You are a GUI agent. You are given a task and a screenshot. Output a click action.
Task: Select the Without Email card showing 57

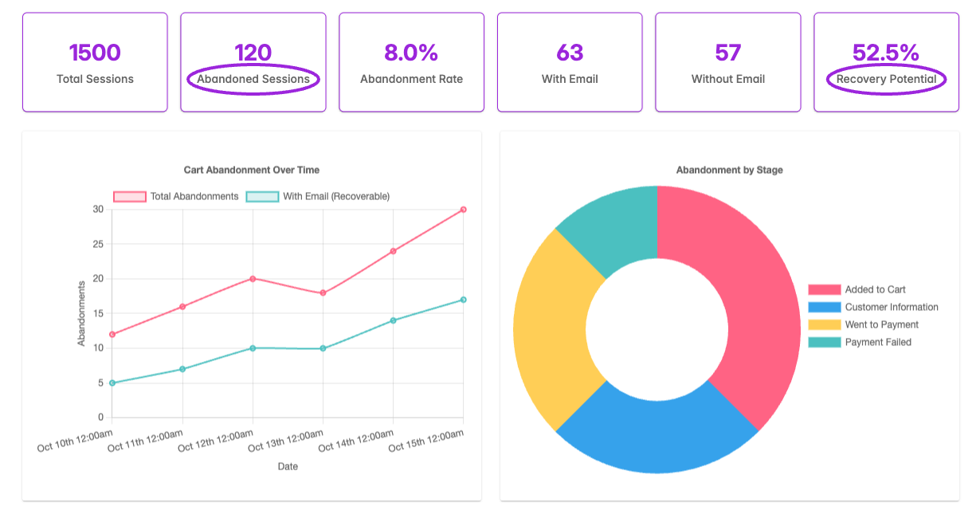[728, 62]
